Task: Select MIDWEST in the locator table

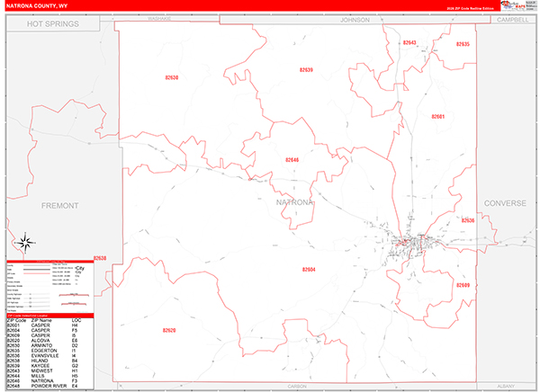Action: tap(42, 371)
